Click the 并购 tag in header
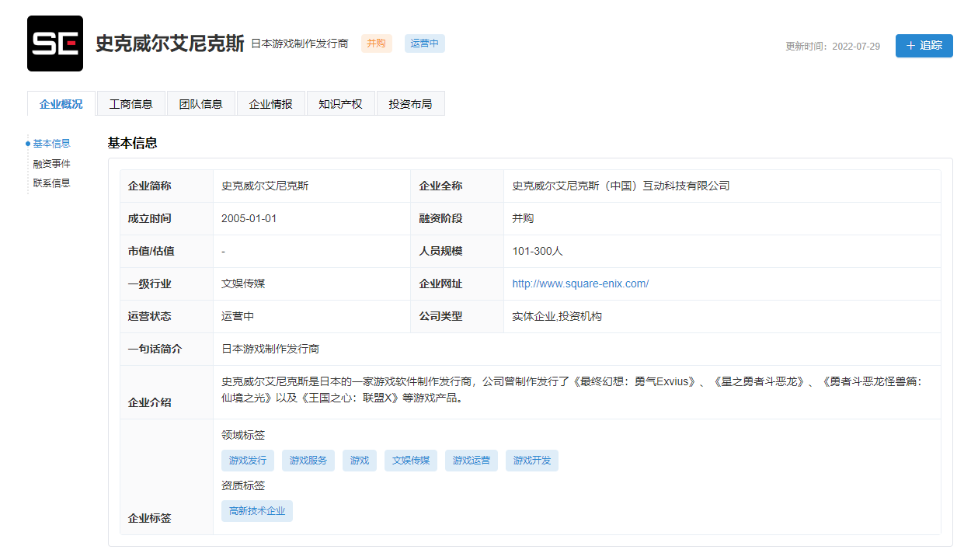 click(x=377, y=43)
